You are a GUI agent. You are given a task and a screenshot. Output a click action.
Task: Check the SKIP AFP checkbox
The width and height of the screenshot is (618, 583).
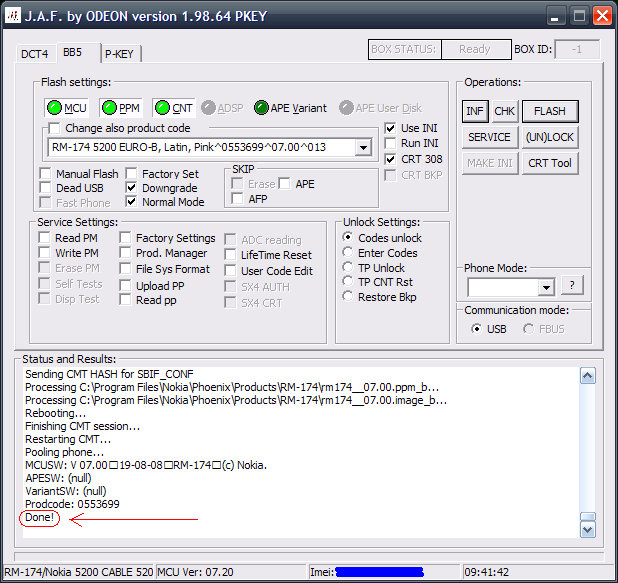(x=237, y=198)
